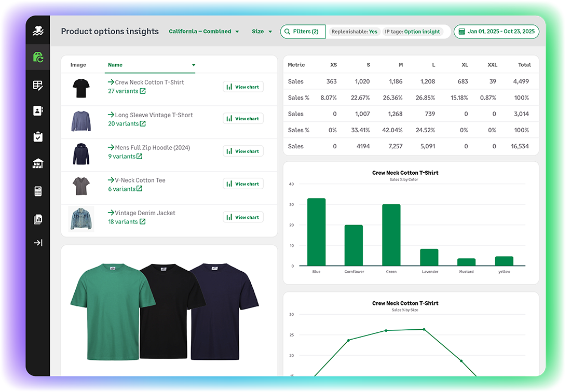Click arrow icon before Long Sleeve Vintage T-Short
The image size is (571, 392).
click(x=111, y=115)
